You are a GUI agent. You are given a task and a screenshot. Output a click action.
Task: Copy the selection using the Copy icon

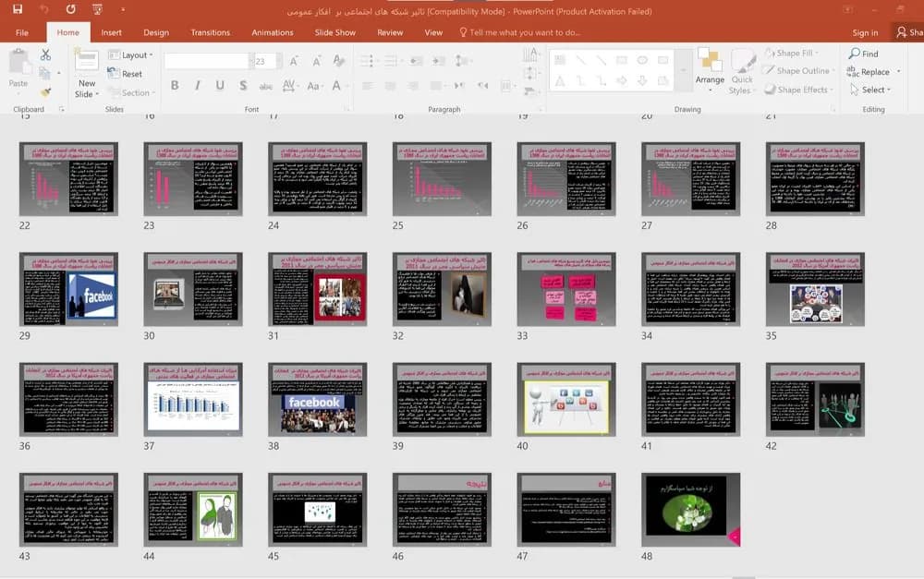(x=44, y=73)
